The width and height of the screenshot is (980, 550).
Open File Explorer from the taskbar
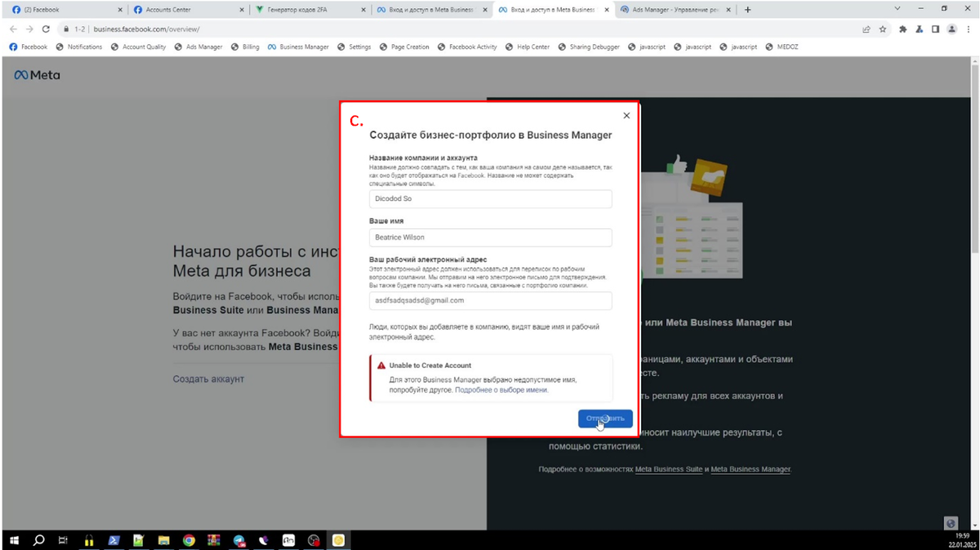(x=163, y=540)
